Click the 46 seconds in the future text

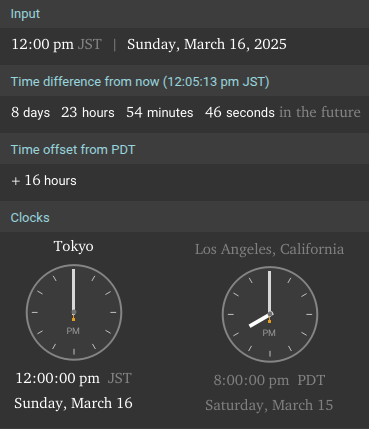tap(283, 112)
